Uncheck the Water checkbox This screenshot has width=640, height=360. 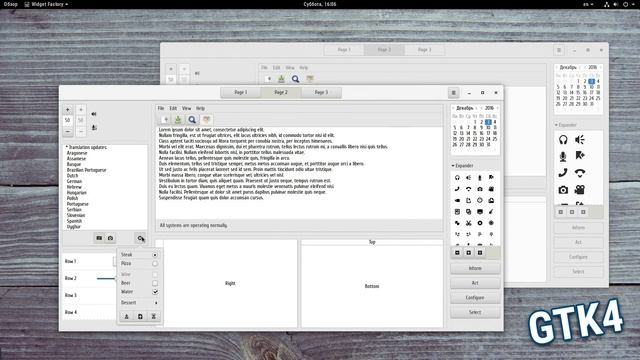click(x=155, y=292)
